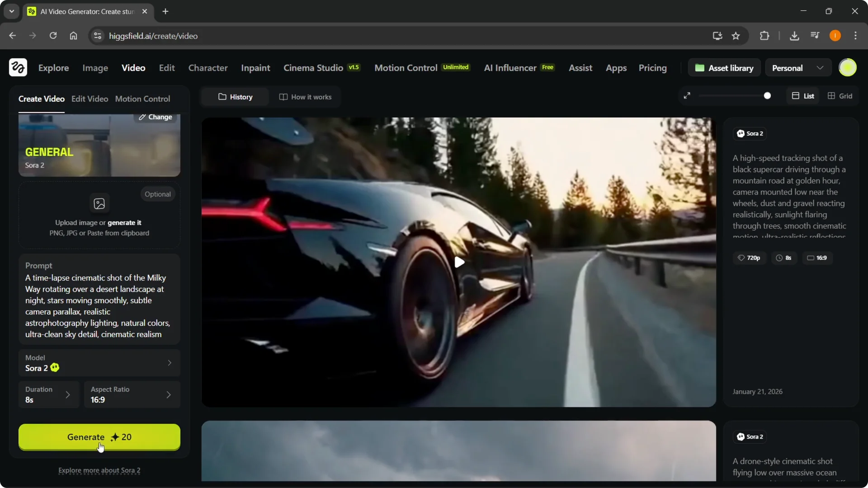This screenshot has height=488, width=868.
Task: Open browser extensions puzzle icon
Action: [764, 36]
